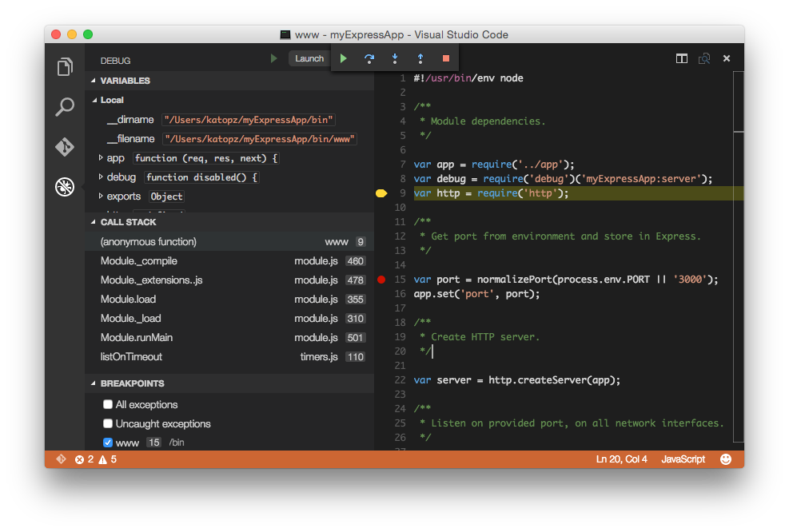Open the Git source control view
Image resolution: width=789 pixels, height=532 pixels.
(x=65, y=147)
